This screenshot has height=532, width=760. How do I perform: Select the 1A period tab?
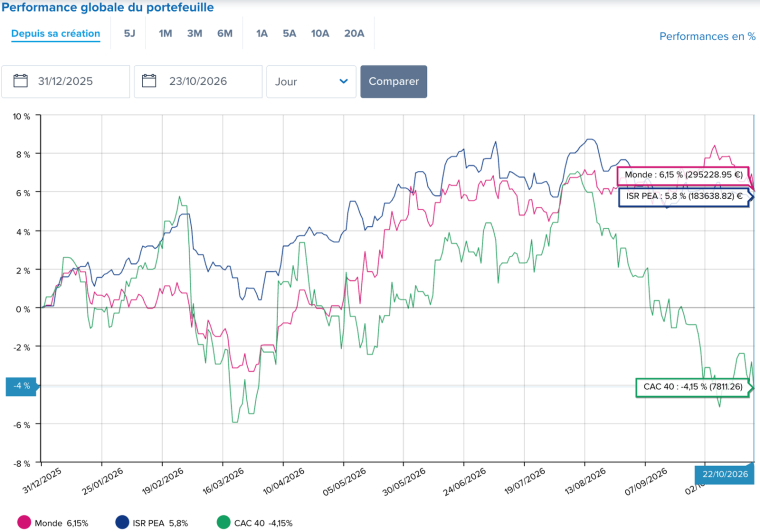pyautogui.click(x=262, y=33)
